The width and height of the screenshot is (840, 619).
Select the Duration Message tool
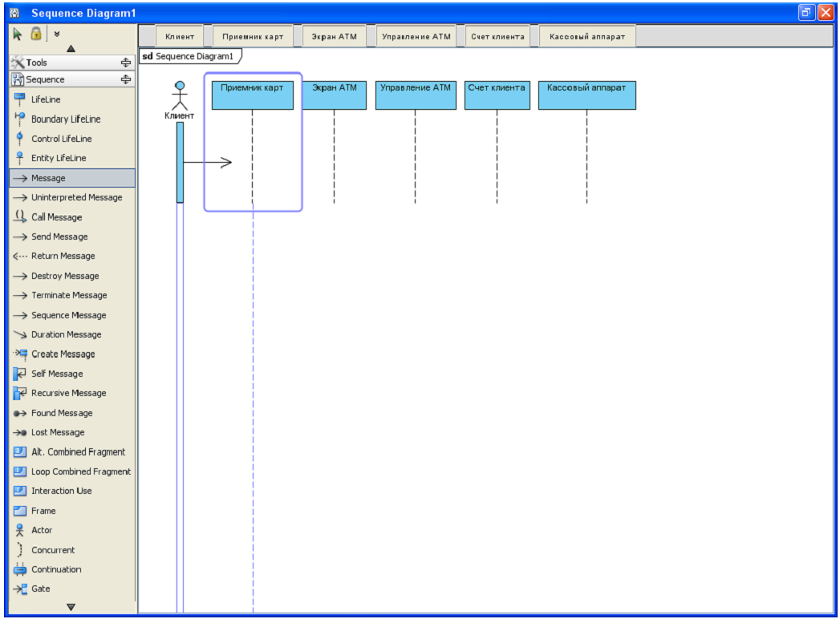pyautogui.click(x=72, y=334)
